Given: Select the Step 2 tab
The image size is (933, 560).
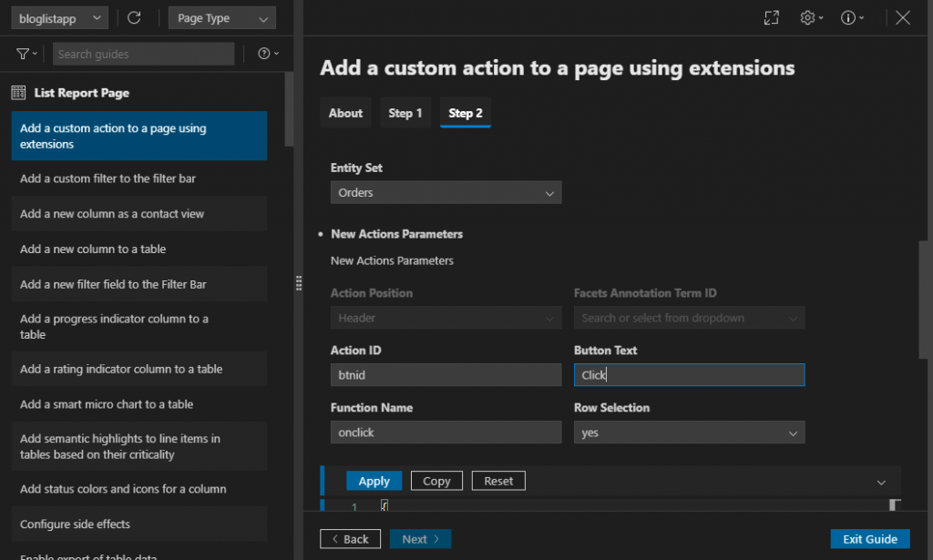Looking at the screenshot, I should tap(466, 113).
